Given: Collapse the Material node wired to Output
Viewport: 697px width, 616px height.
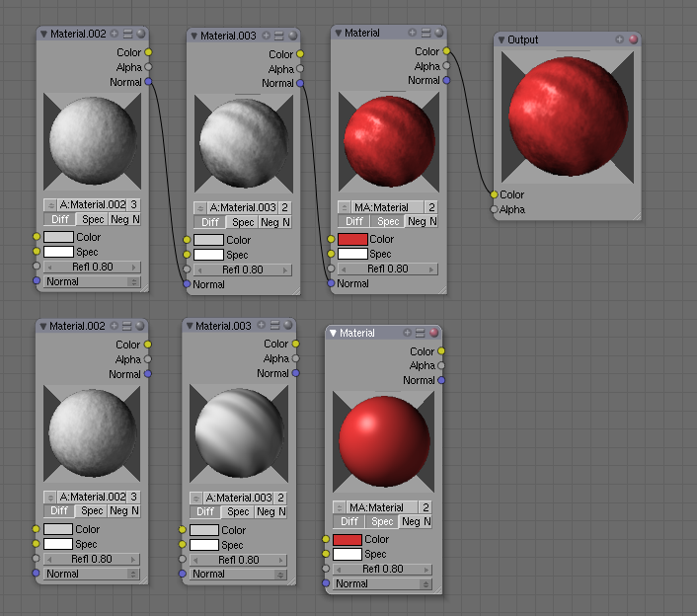Looking at the screenshot, I should tap(339, 34).
